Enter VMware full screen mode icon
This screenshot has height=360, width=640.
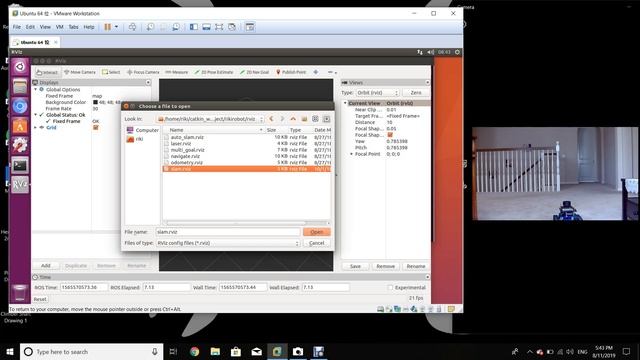(x=219, y=27)
